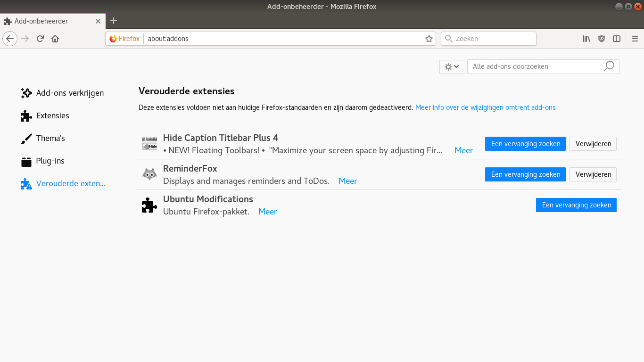644x362 pixels.
Task: Go back using the back arrow button
Action: 10,39
